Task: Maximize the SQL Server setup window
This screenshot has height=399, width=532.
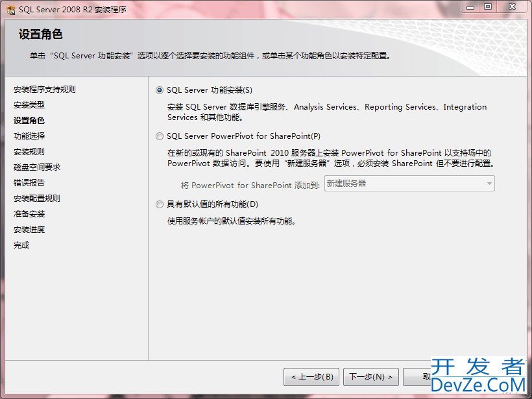Action: tap(487, 6)
